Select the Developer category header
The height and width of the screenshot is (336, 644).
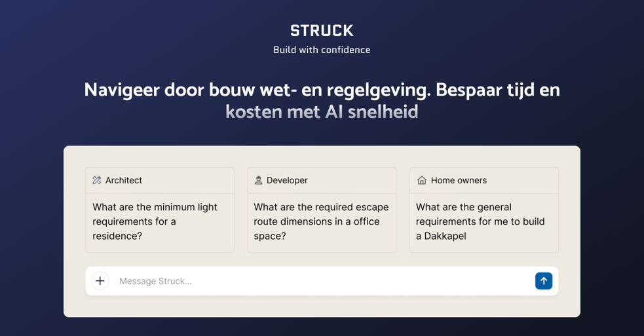(x=322, y=180)
